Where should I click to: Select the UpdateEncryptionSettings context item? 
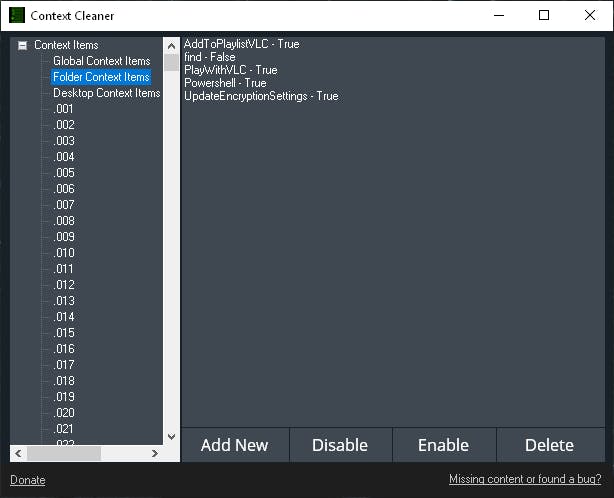(261, 96)
